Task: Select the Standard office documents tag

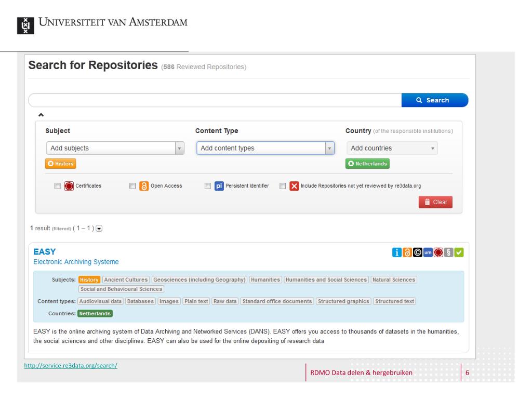Action: pos(277,301)
